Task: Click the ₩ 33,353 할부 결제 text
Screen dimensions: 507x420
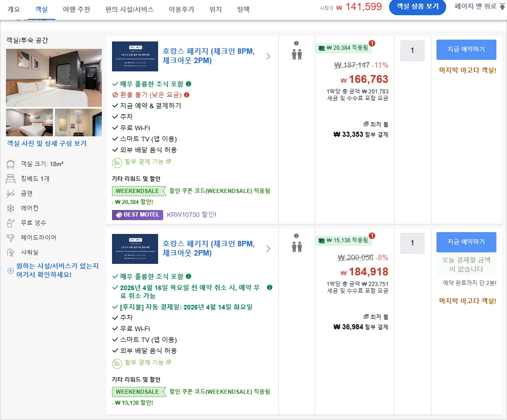Action: [x=360, y=134]
